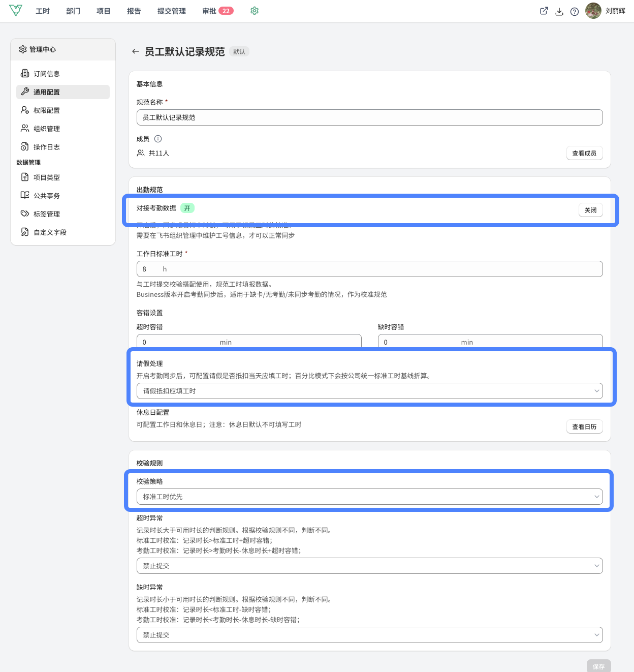Viewport: 634px width, 672px height.
Task: Click the user avatar of 刘丽辉
Action: 593,11
